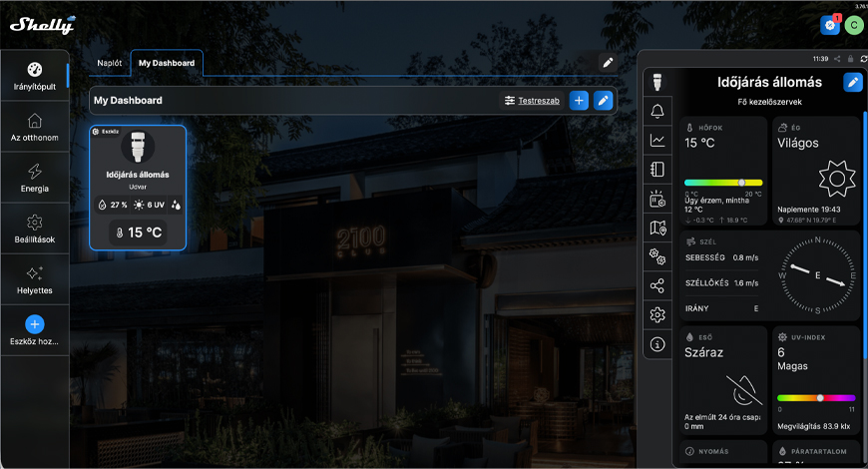Viewport: 868px width, 469px height.
Task: Open the Energia section
Action: coord(34,178)
